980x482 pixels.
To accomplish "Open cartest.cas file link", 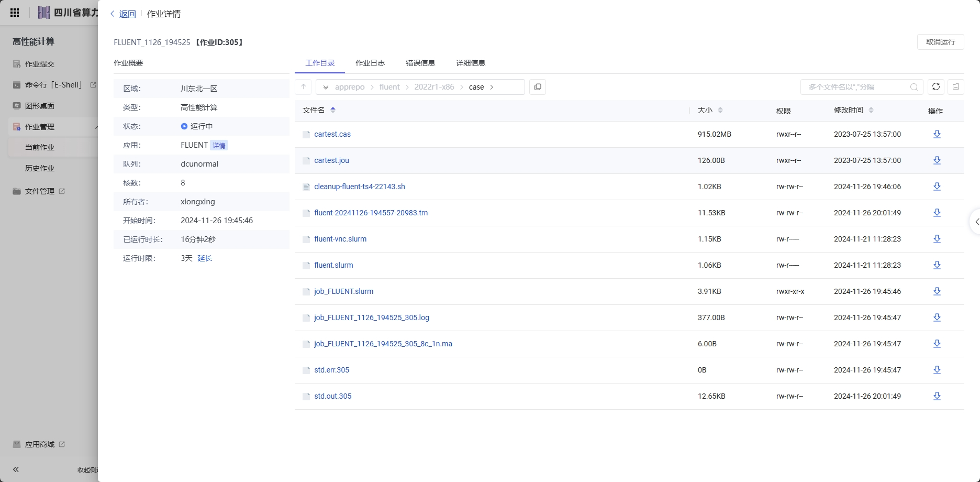I will (x=332, y=134).
